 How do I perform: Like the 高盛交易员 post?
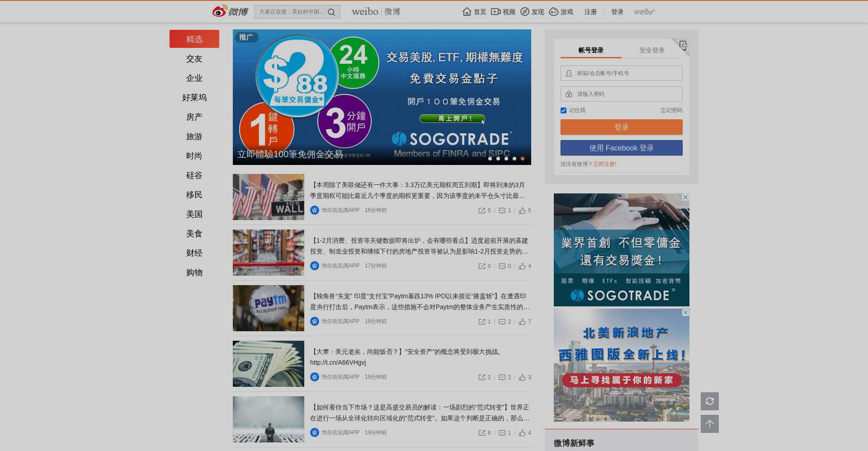pos(522,433)
